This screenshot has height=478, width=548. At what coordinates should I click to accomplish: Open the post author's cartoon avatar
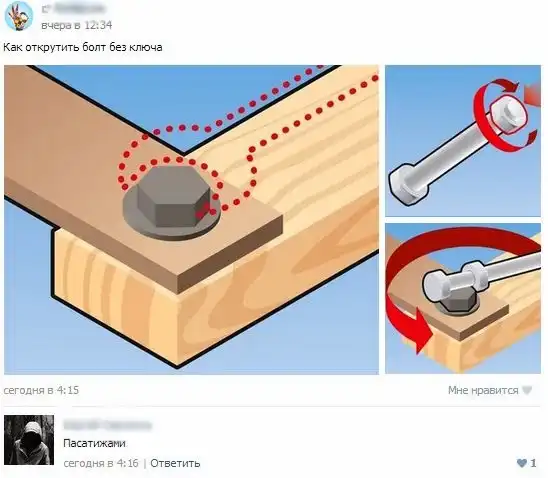pos(19,16)
